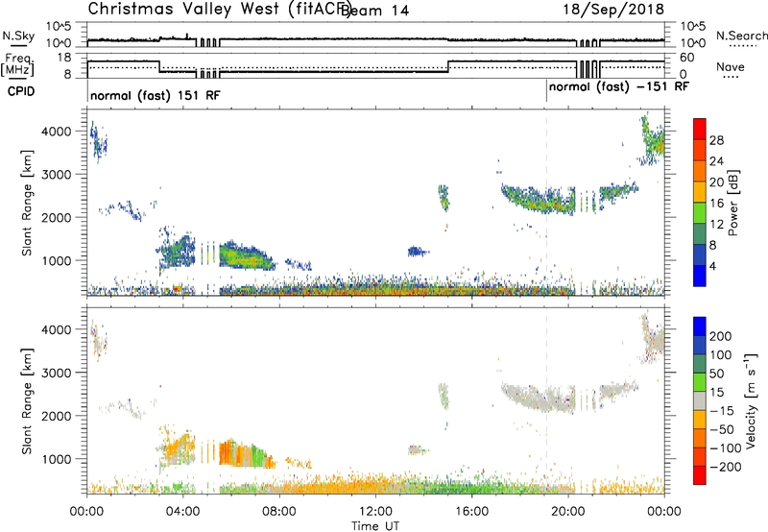This screenshot has height=532, width=768.
Task: Click dashed CPID change line in power panel
Action: click(x=546, y=203)
